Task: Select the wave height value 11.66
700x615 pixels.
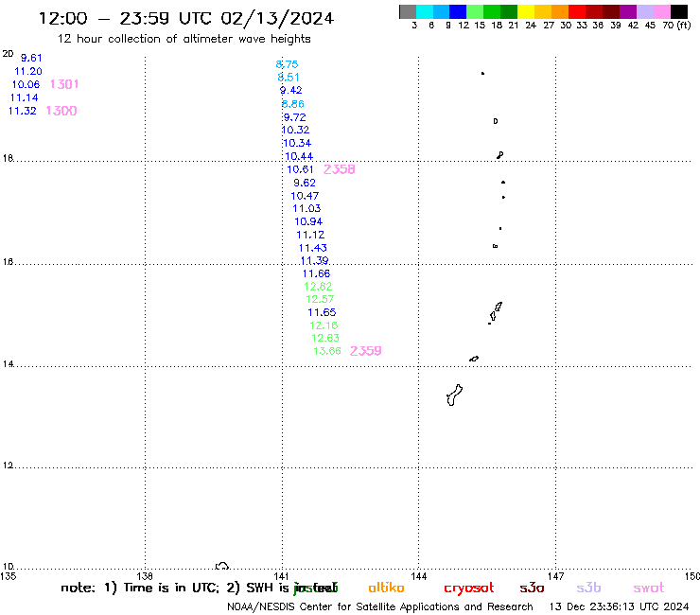Action: click(x=317, y=273)
